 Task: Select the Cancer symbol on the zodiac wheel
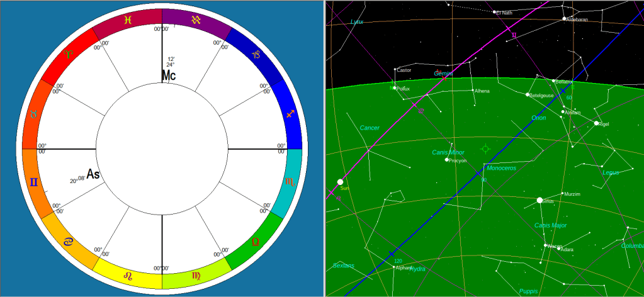68,242
